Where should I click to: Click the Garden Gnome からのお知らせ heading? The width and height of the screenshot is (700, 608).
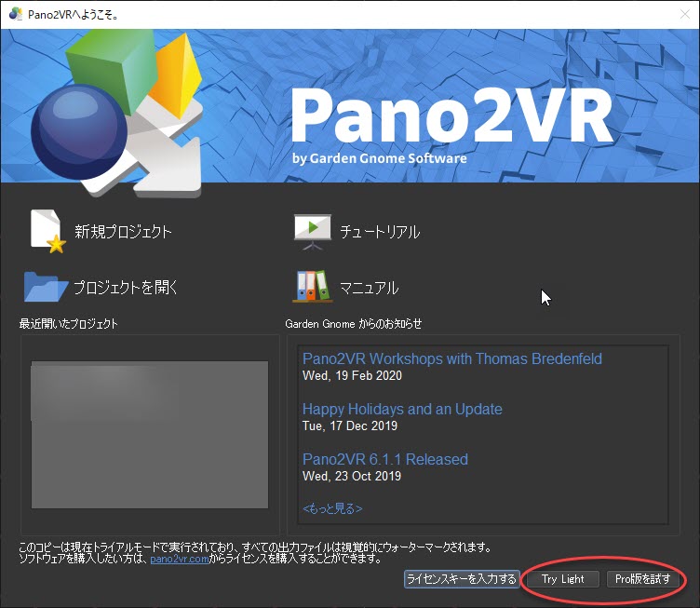tap(353, 324)
